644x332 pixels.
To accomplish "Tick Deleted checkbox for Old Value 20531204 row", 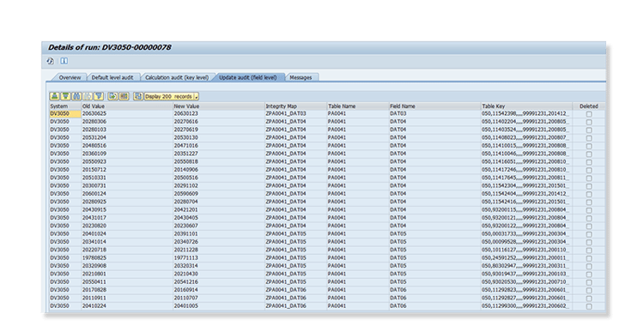I will (x=589, y=138).
